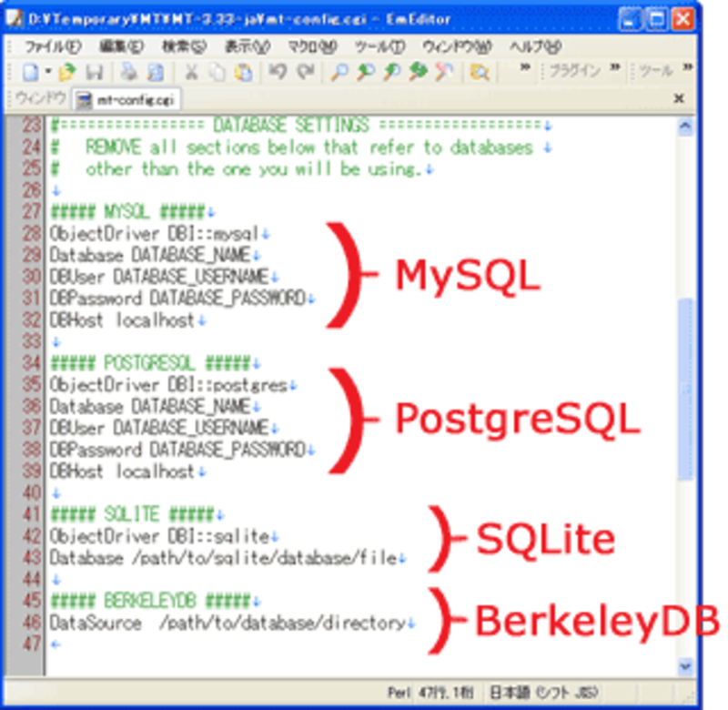Close the document with the tab bar X
Viewport: 728px width, 710px height.
(679, 98)
